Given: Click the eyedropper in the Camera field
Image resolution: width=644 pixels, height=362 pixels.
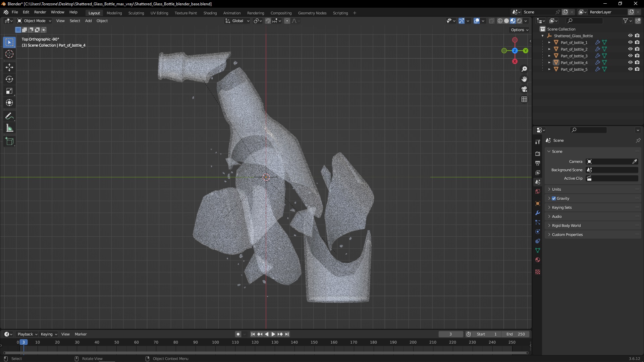Looking at the screenshot, I should coord(635,162).
